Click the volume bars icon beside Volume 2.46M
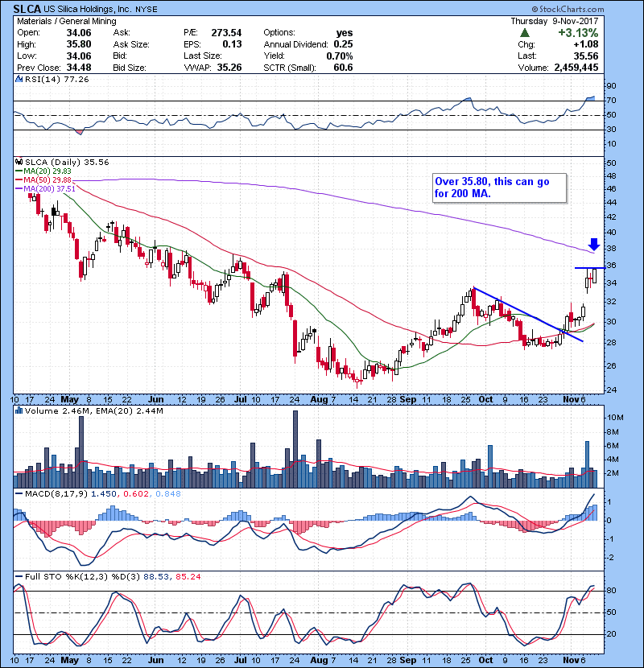The image size is (644, 668). pos(19,410)
